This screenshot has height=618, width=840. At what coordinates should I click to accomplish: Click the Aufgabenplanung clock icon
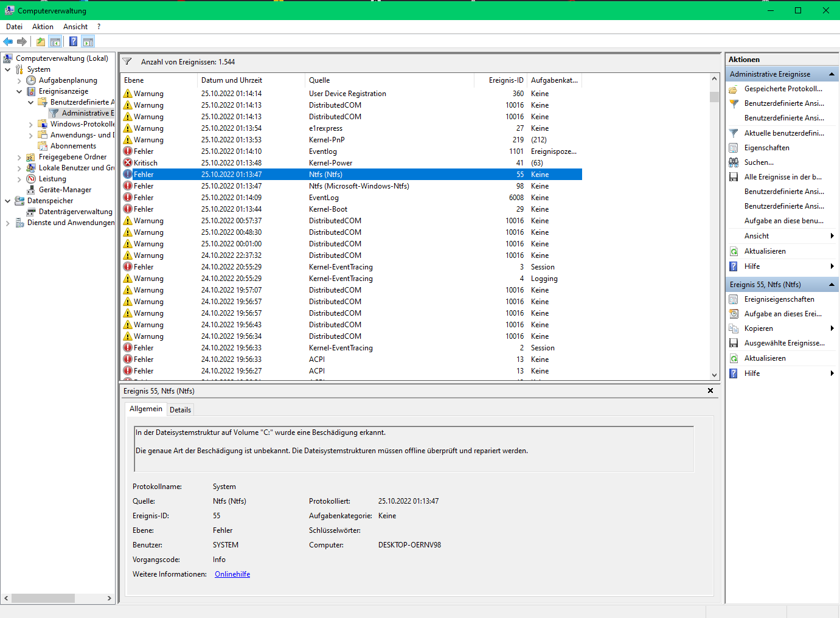31,80
